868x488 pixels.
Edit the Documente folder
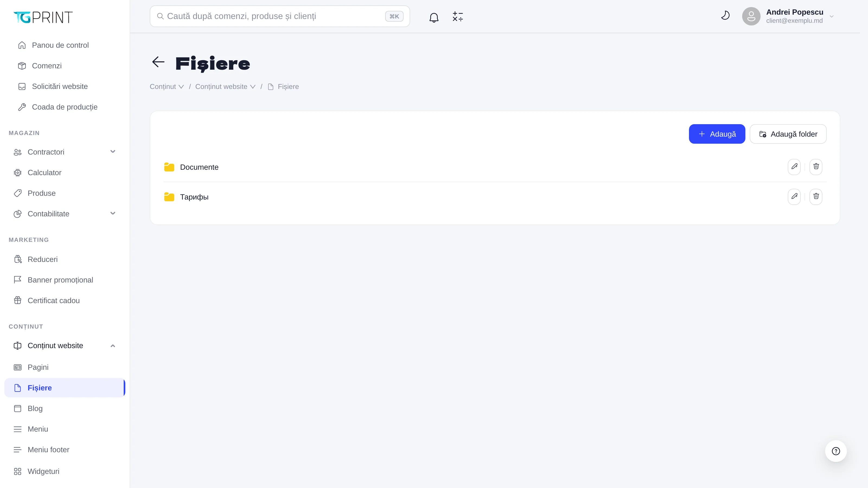point(794,167)
